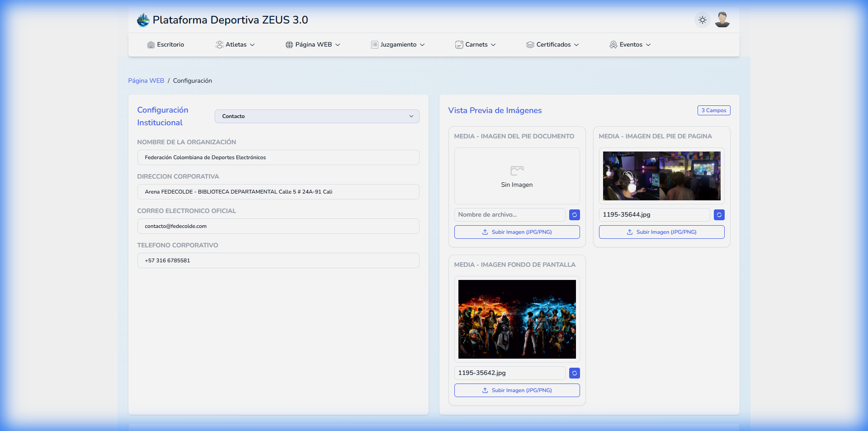Expand the Atletas dropdown menu
Viewport: 868px width, 431px height.
tap(235, 45)
